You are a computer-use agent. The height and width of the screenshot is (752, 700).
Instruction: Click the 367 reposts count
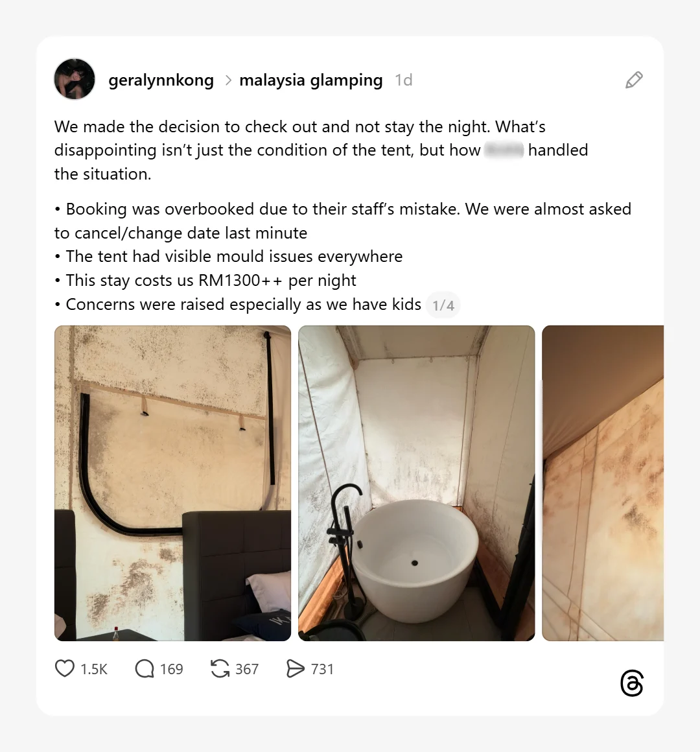tap(247, 669)
